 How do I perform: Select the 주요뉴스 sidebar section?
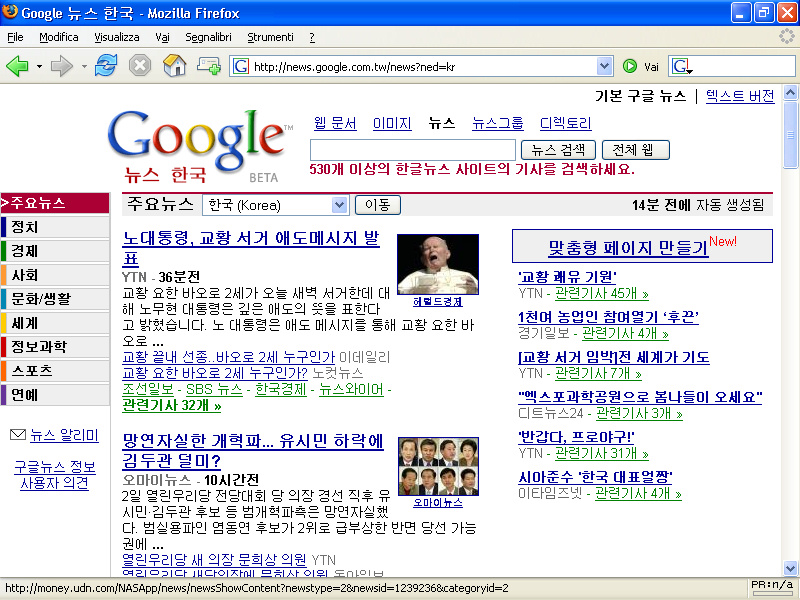tap(55, 203)
